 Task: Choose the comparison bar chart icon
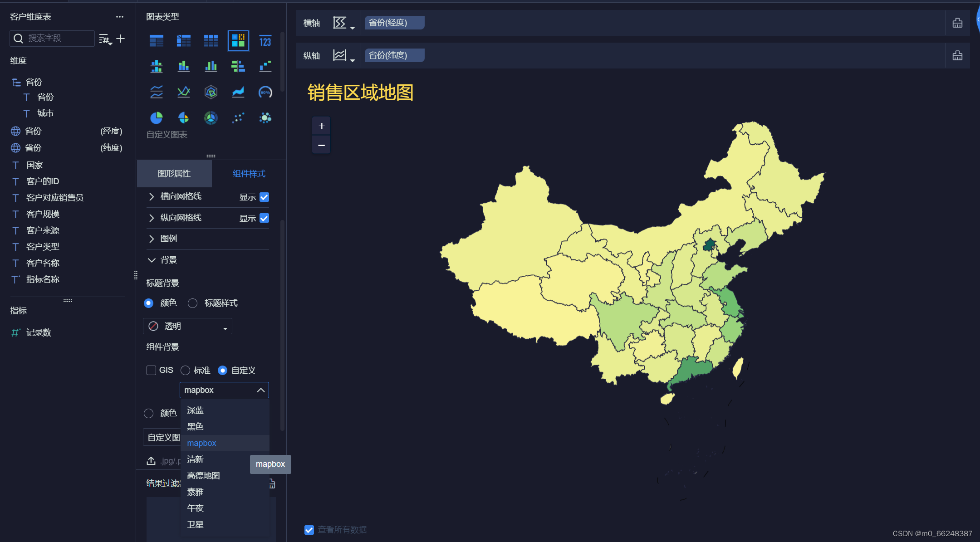pyautogui.click(x=238, y=67)
